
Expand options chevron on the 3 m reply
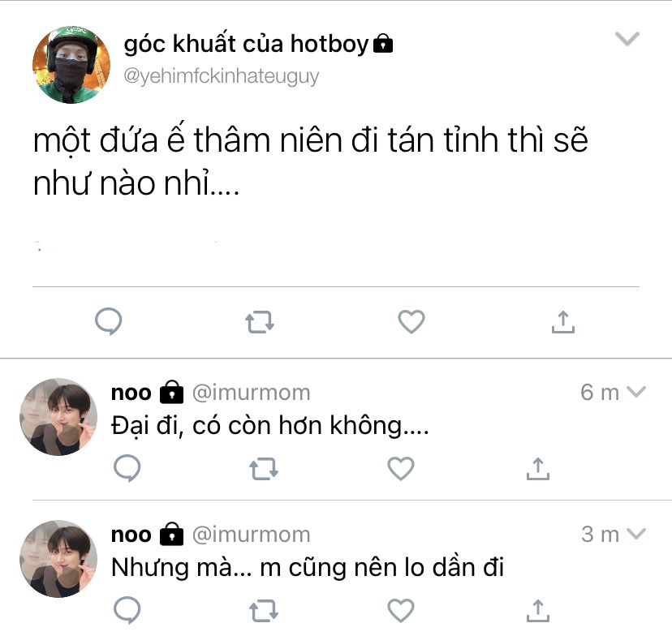pyautogui.click(x=636, y=533)
